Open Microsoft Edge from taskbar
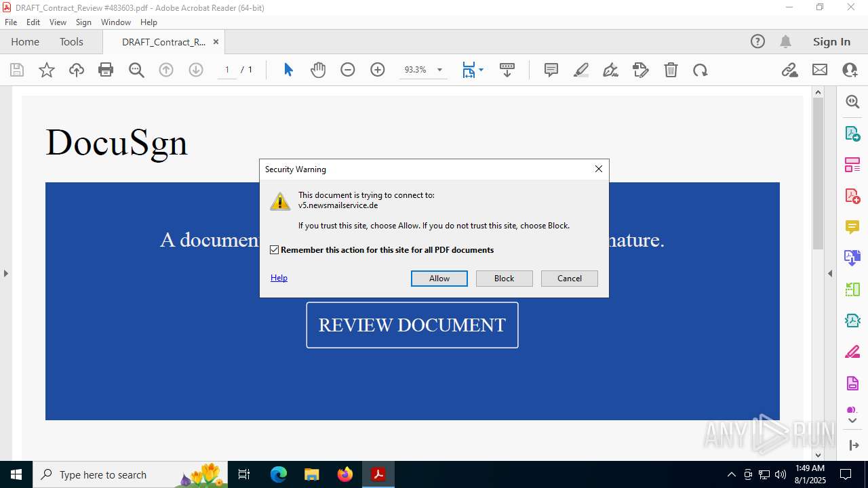The image size is (868, 488). 279,474
